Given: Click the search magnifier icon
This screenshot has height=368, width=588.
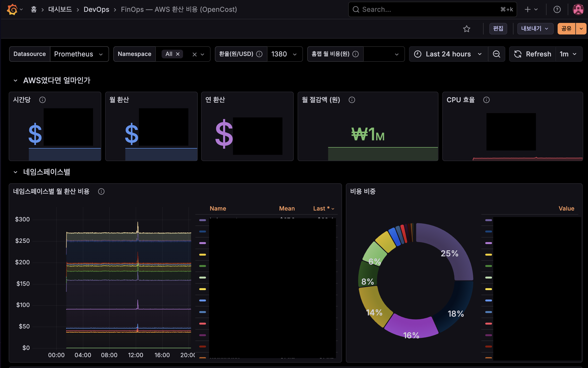Looking at the screenshot, I should coord(356,9).
